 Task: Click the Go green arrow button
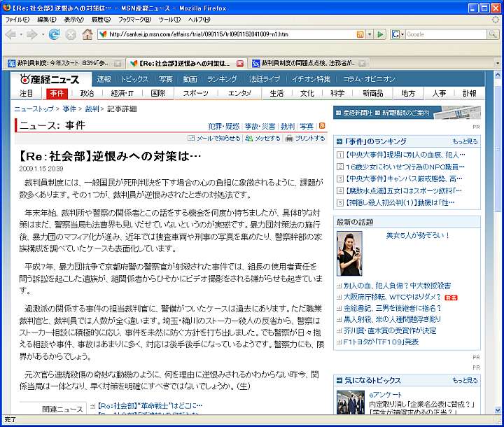(380, 34)
